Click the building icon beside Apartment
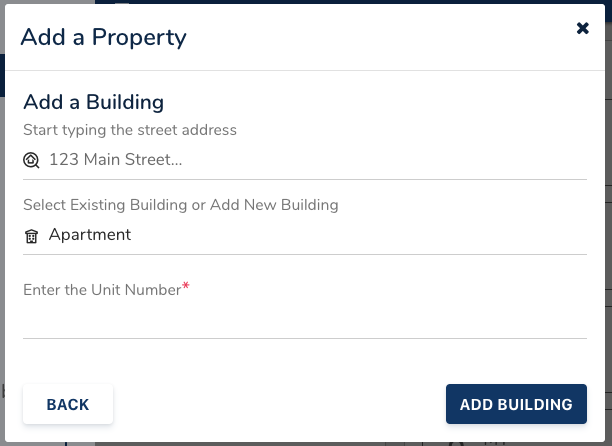 tap(32, 236)
